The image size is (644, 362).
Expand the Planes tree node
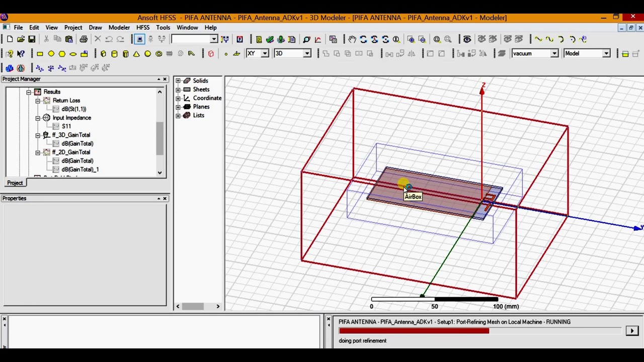178,107
